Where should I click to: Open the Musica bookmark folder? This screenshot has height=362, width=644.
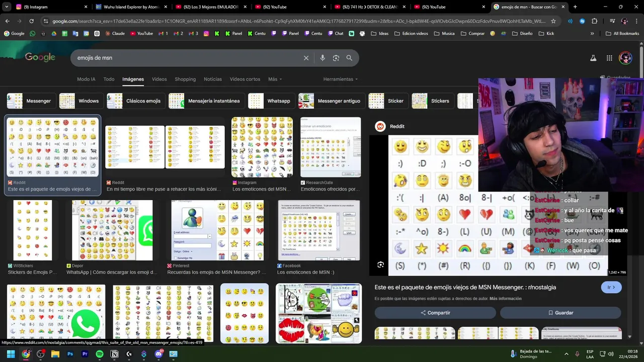point(444,33)
